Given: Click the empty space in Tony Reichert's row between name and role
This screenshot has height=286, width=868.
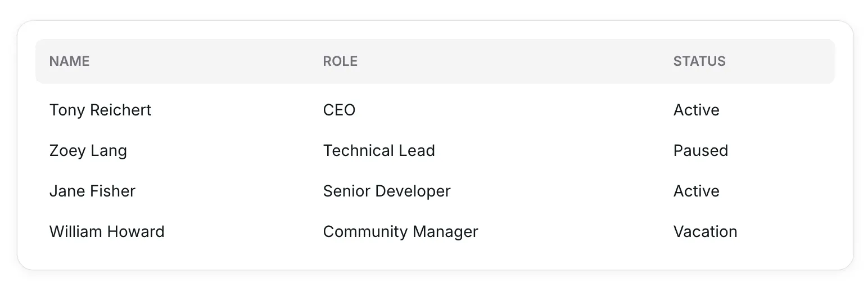Looking at the screenshot, I should (236, 110).
